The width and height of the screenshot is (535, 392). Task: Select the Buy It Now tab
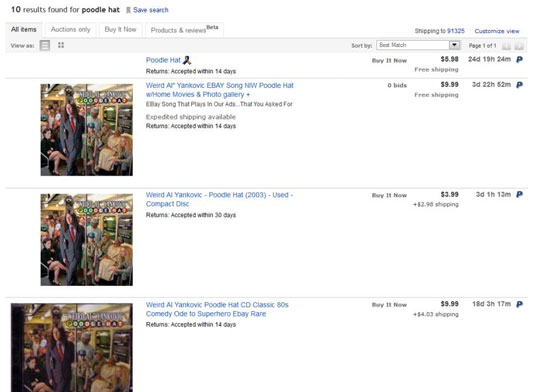120,30
